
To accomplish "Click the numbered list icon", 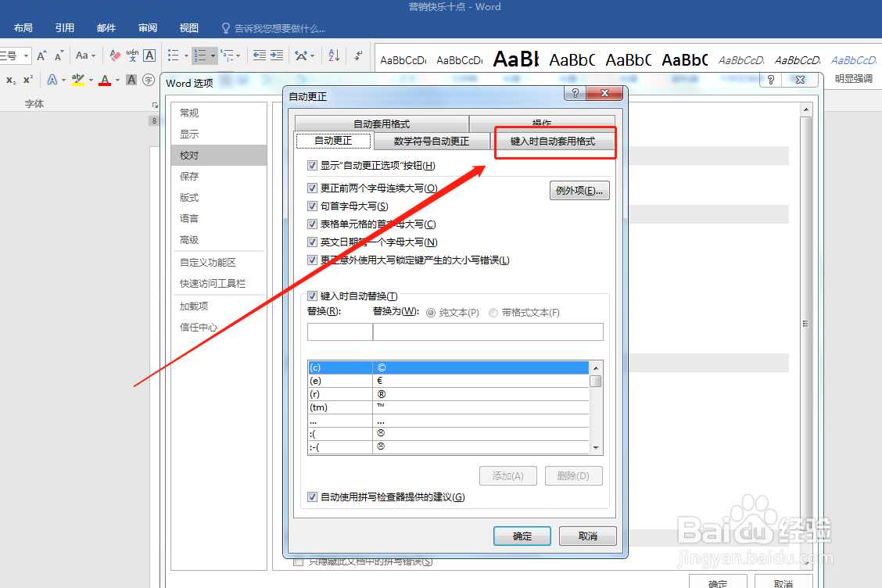I will pos(199,56).
